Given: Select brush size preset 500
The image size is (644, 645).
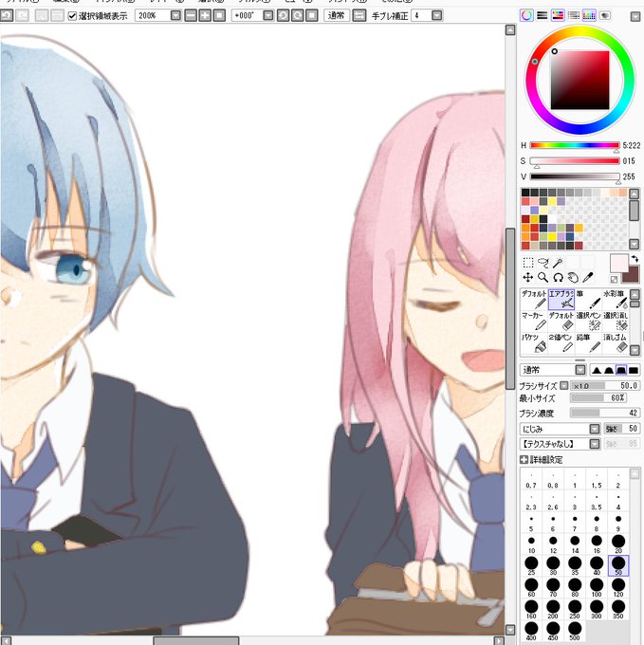Looking at the screenshot, I should pyautogui.click(x=575, y=632).
